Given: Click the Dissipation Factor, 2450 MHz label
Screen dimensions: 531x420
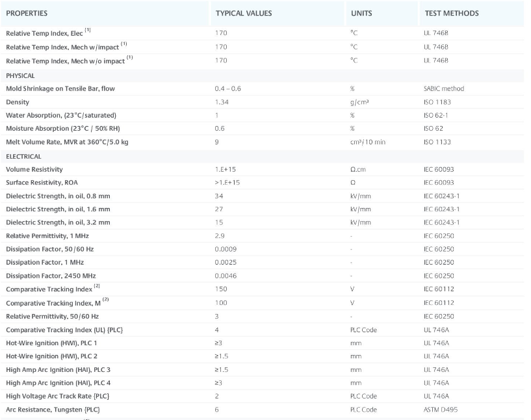Looking at the screenshot, I should [x=50, y=277].
